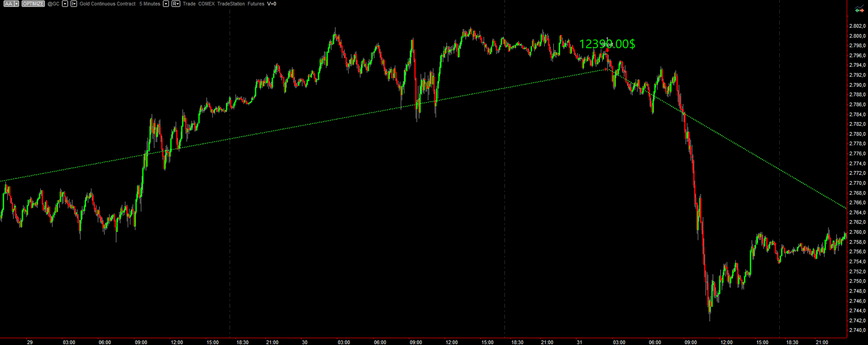Click the AA font size button
Viewport: 868px width, 345px height.
(x=8, y=4)
